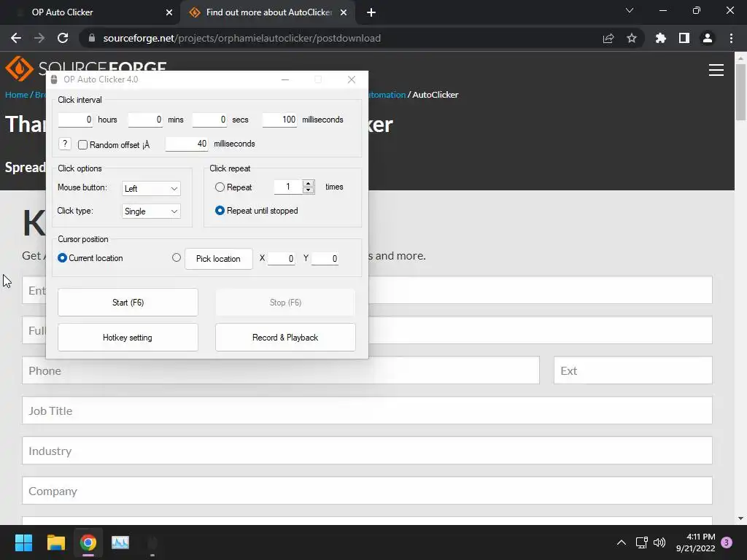This screenshot has height=560, width=747.
Task: Open Chrome three-dot menu
Action: click(x=731, y=38)
